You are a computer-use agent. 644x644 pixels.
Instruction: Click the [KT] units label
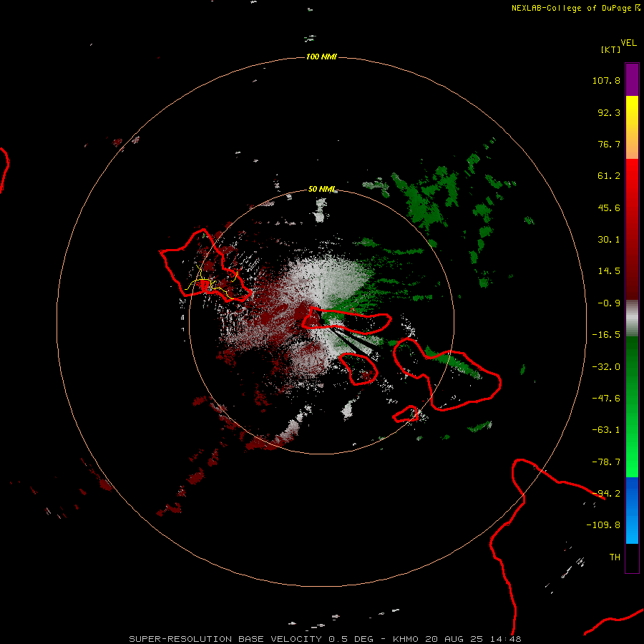(x=610, y=49)
